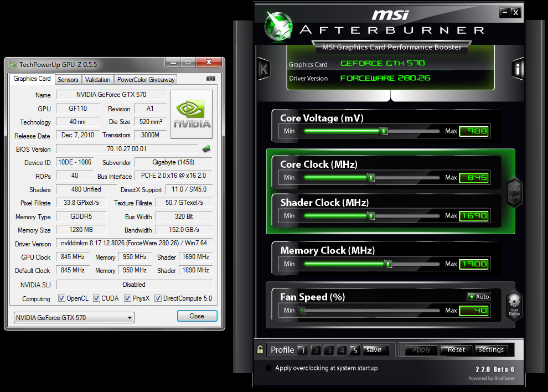The image size is (548, 392).
Task: Click the Close button in GPU-Z
Action: [x=197, y=316]
